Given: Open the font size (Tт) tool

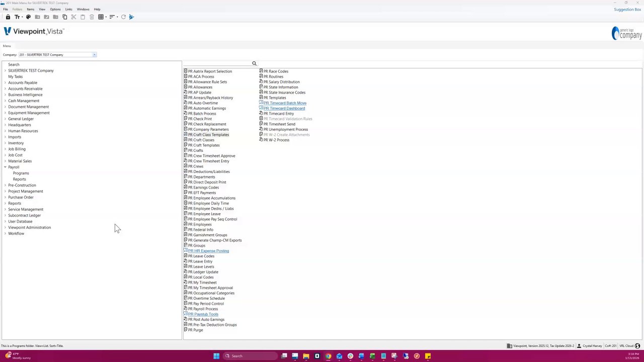Looking at the screenshot, I should point(17,17).
